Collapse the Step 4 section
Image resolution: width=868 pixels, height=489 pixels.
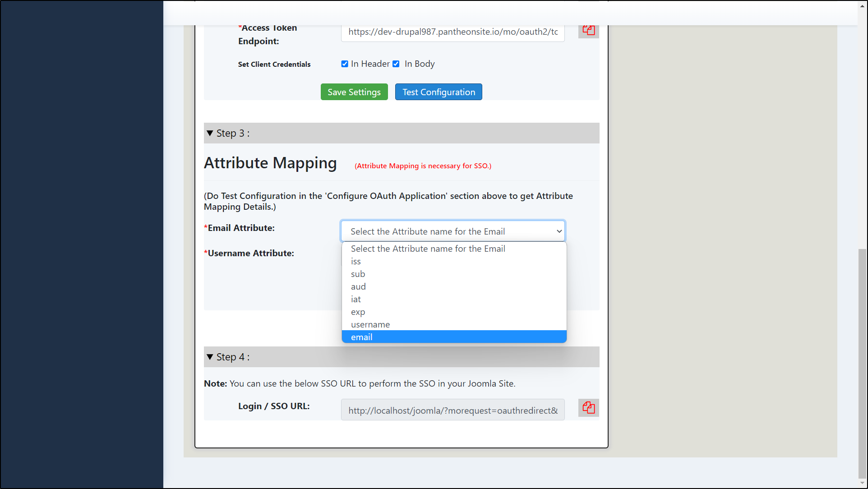click(402, 357)
